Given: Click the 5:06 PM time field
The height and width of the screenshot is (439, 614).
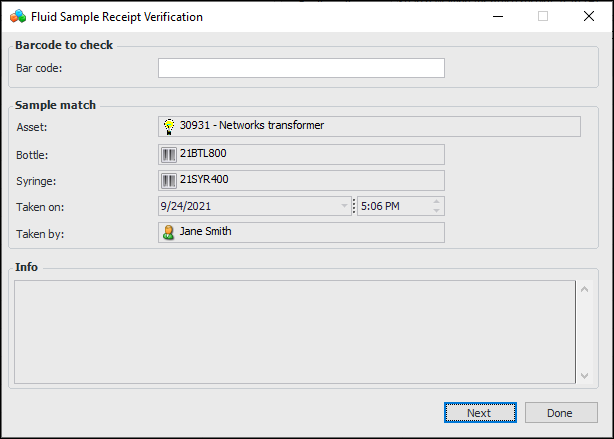Looking at the screenshot, I should pyautogui.click(x=392, y=206).
